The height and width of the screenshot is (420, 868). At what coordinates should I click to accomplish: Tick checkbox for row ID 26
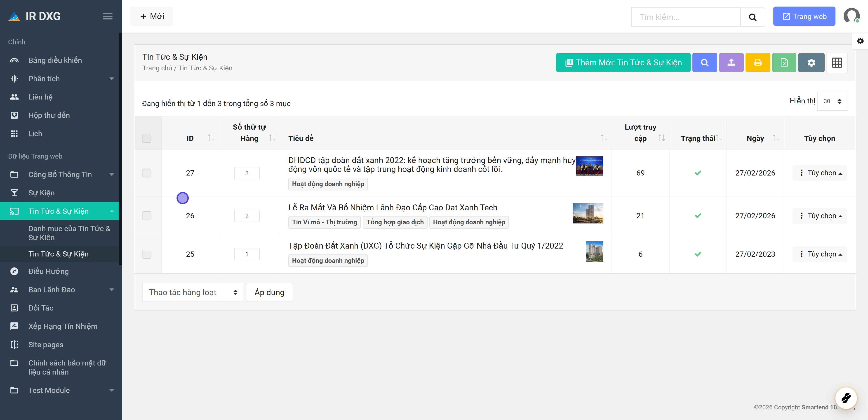147,216
